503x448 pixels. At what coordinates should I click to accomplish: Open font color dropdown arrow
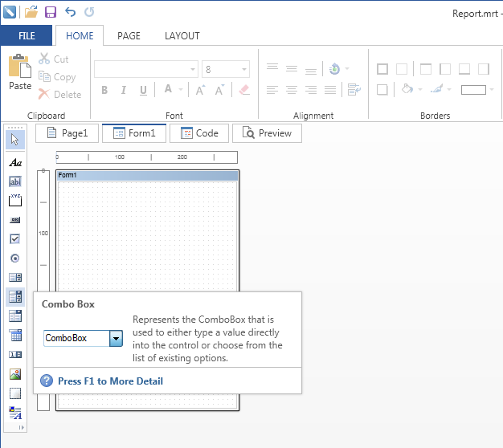pyautogui.click(x=181, y=90)
